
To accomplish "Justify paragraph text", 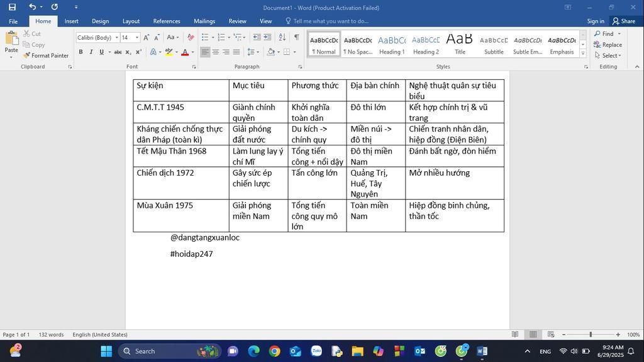I will [236, 52].
